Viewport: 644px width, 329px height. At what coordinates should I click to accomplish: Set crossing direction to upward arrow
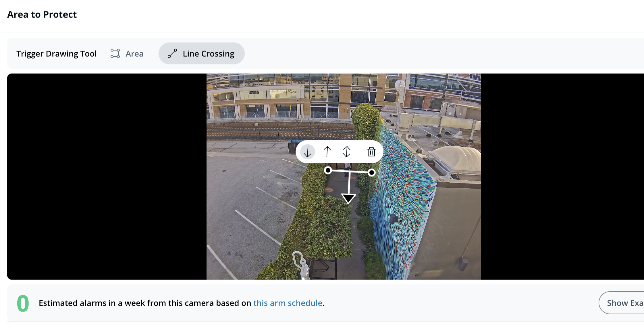pos(327,152)
